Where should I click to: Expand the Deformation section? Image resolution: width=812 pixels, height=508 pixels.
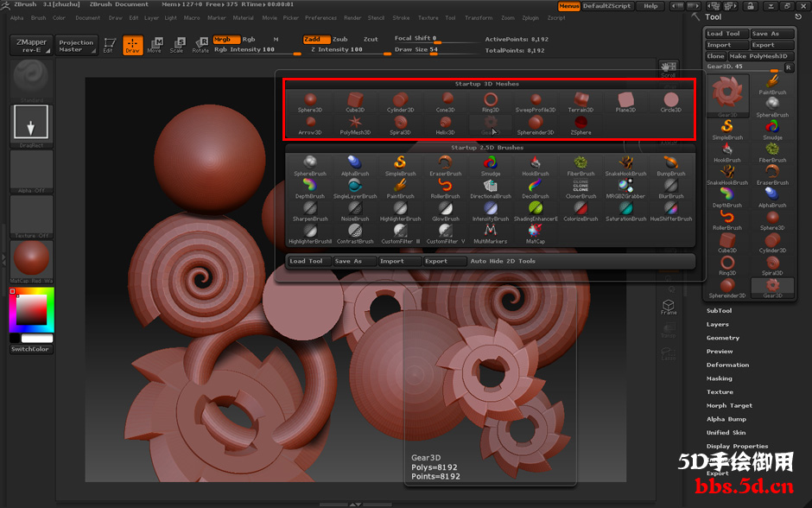(727, 365)
